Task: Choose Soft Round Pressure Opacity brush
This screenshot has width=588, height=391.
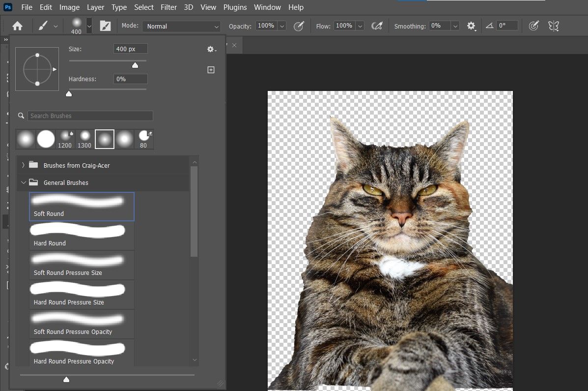Action: [82, 324]
